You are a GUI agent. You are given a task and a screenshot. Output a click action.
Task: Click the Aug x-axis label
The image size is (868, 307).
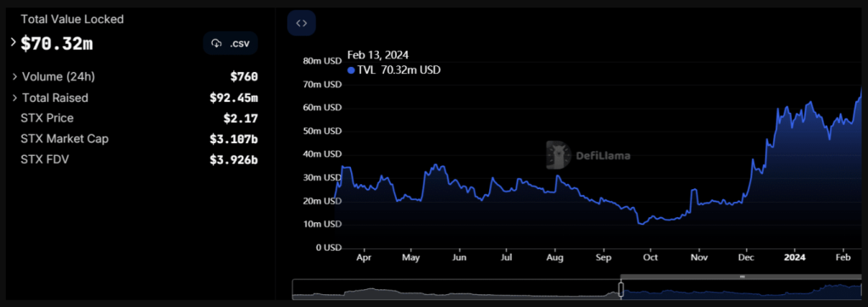(554, 258)
